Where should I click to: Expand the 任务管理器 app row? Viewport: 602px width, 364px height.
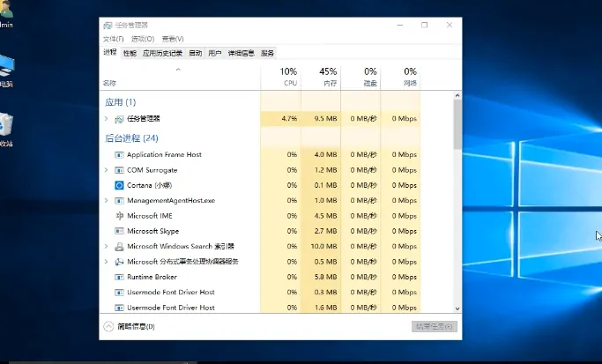[107, 118]
